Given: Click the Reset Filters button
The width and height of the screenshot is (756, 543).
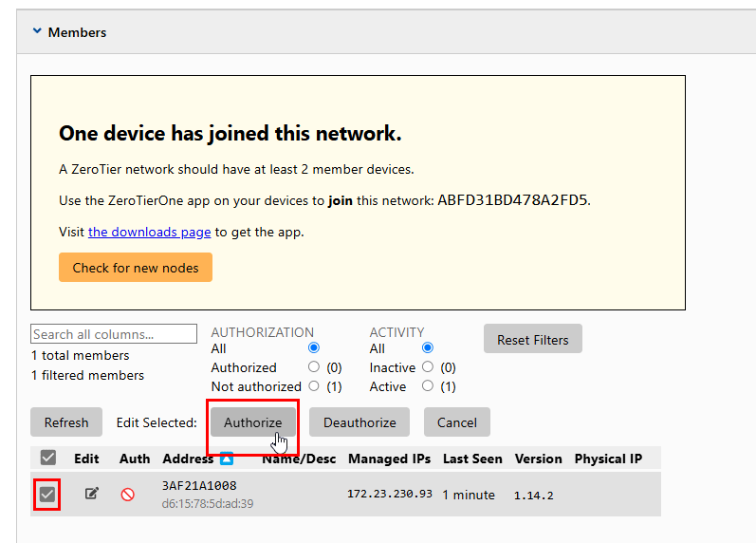Looking at the screenshot, I should pyautogui.click(x=532, y=340).
